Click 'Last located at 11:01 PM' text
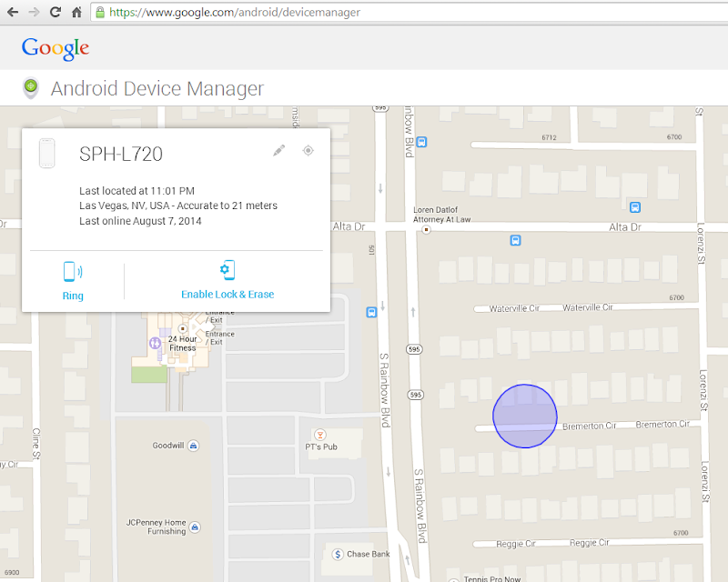 pyautogui.click(x=137, y=191)
